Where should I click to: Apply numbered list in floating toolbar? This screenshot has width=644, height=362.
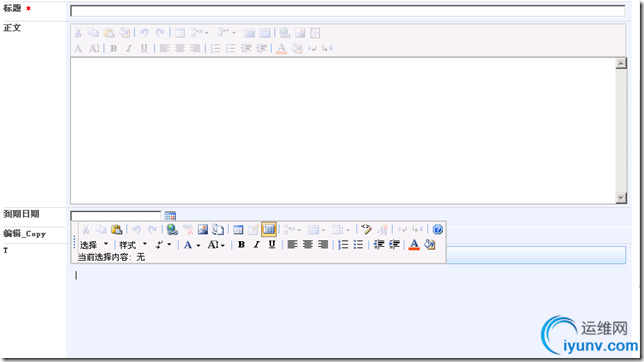343,244
